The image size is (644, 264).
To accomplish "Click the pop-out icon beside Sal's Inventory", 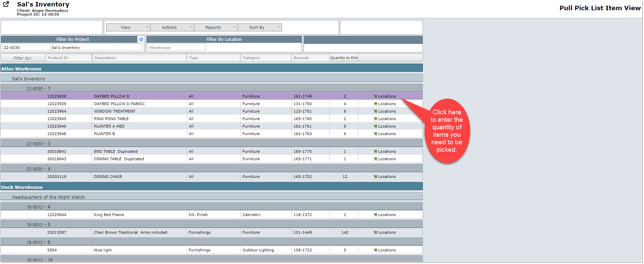I will [6, 4].
